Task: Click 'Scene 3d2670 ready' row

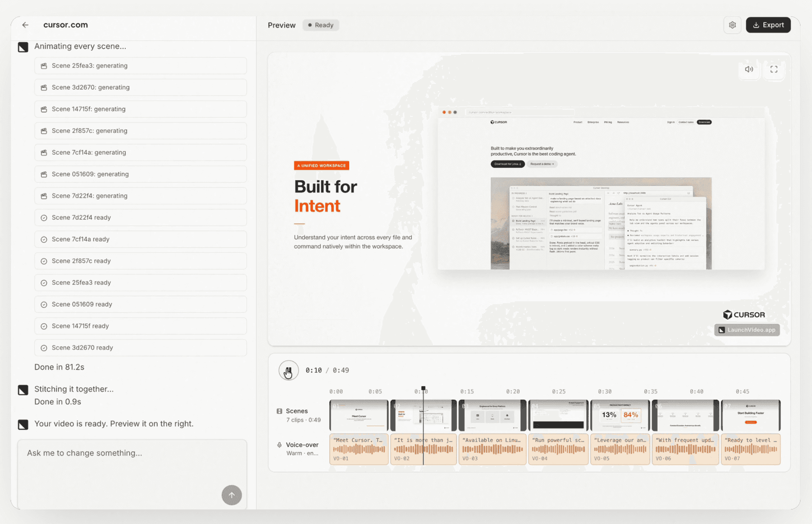Action: (140, 348)
